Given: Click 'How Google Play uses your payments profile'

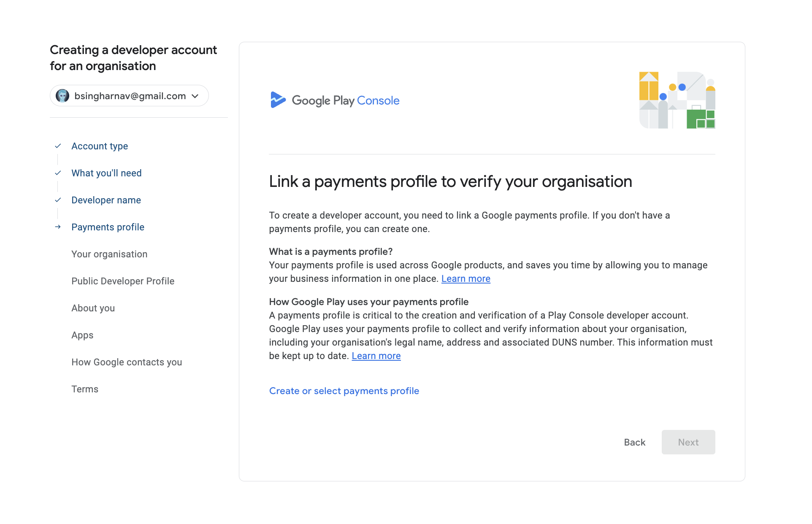Looking at the screenshot, I should tap(369, 302).
